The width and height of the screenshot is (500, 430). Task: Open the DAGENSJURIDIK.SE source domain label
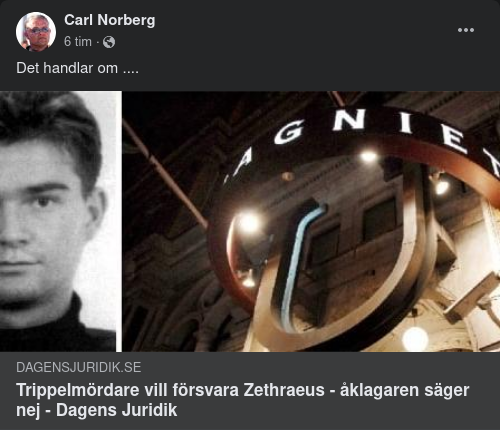pyautogui.click(x=79, y=367)
